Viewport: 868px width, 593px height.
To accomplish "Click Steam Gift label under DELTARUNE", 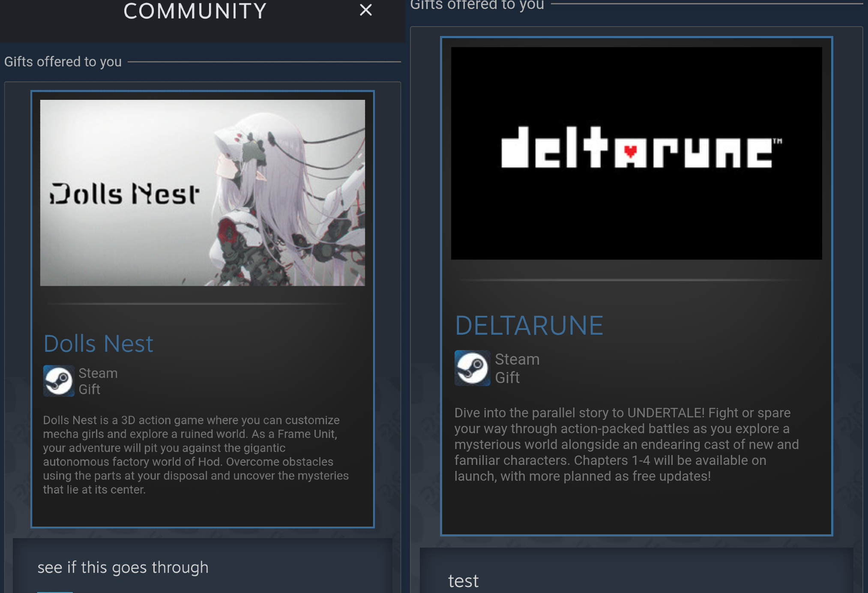I will tap(517, 368).
